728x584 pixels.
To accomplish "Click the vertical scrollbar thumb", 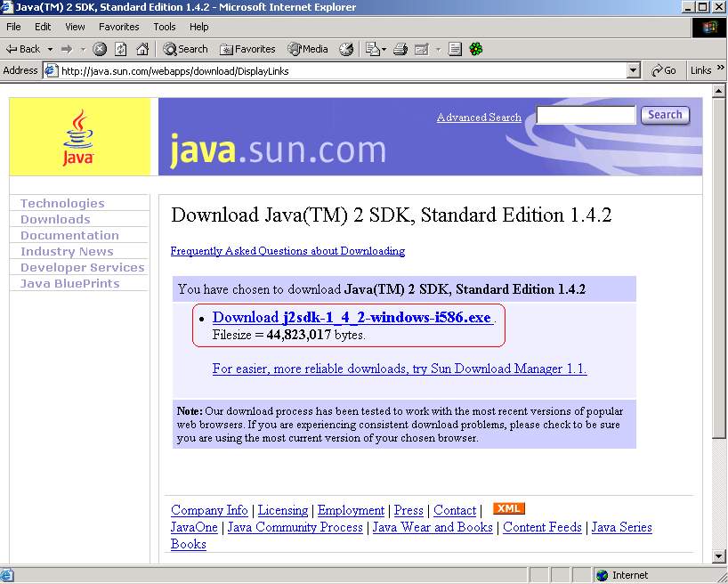I will tap(719, 267).
